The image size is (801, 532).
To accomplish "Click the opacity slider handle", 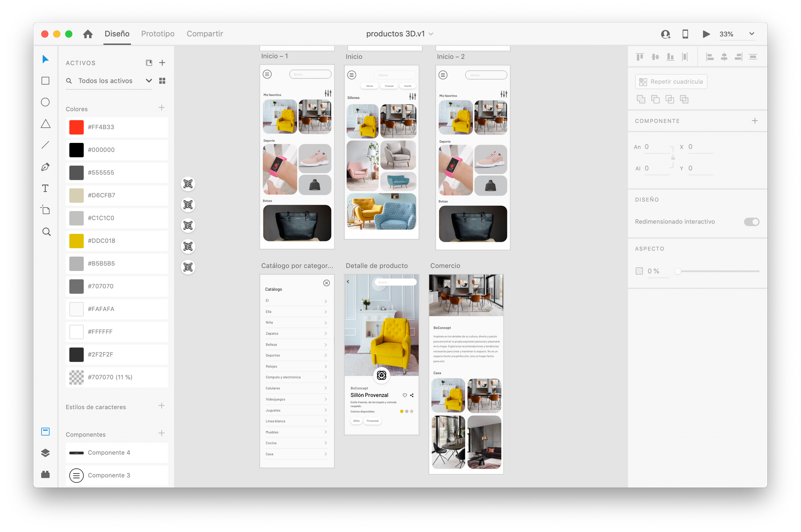I will [x=678, y=271].
